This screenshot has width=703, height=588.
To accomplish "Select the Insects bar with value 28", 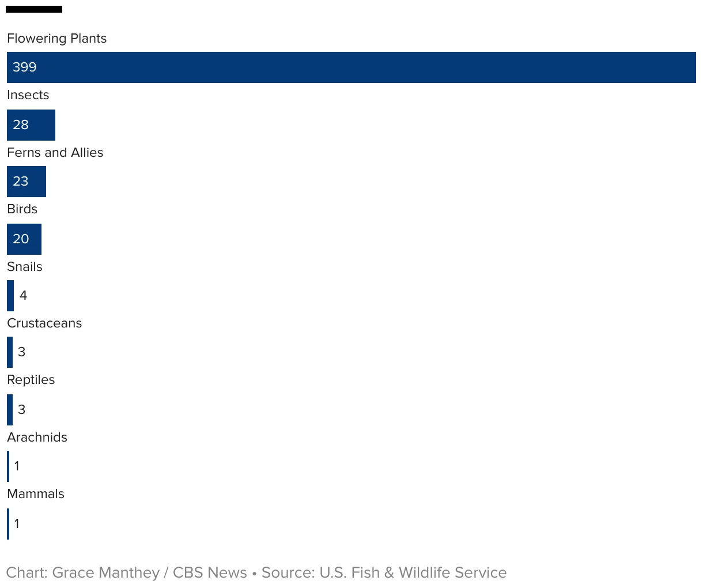I will tap(31, 125).
